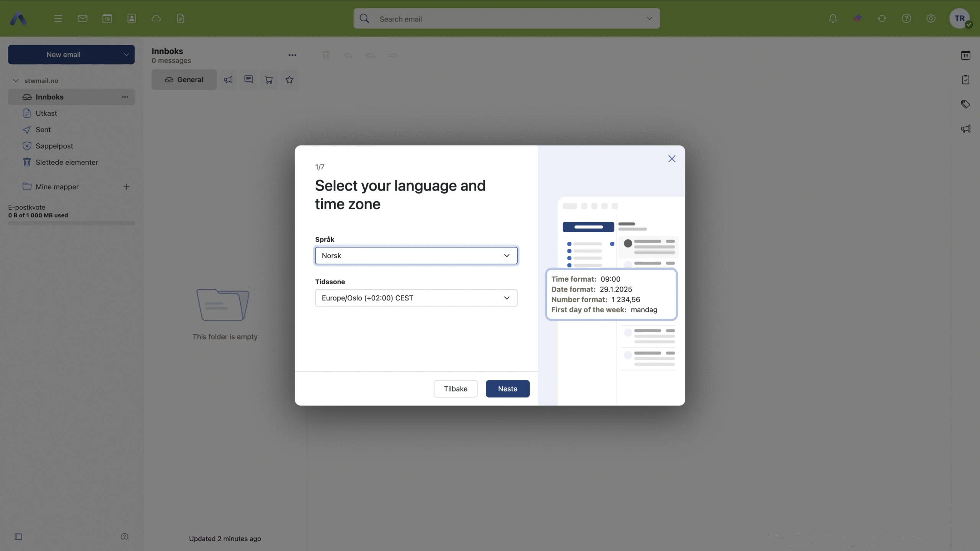980x551 pixels.
Task: Click the sync refresh icon
Action: click(882, 18)
